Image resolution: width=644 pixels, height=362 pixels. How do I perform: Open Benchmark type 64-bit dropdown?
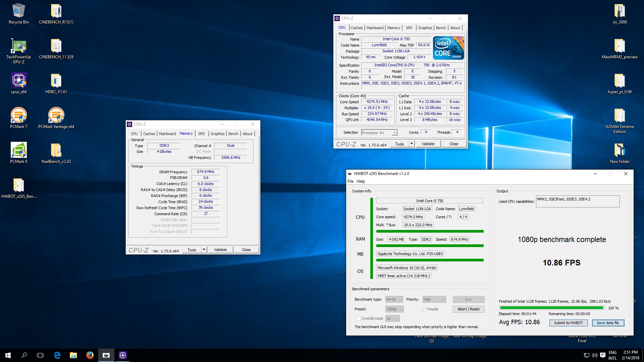pyautogui.click(x=394, y=299)
